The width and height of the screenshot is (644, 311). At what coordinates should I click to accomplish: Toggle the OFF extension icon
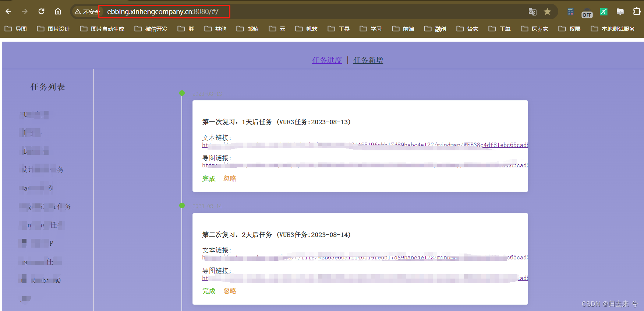point(587,13)
